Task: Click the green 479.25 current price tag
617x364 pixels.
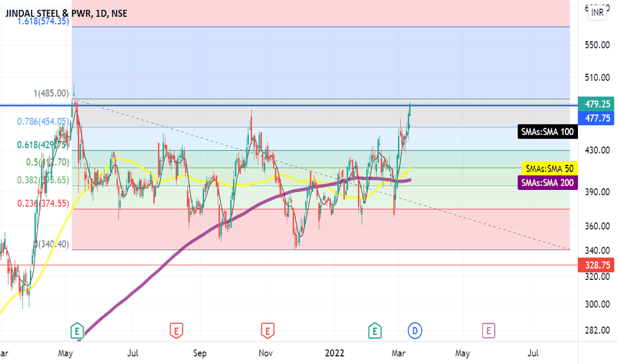Action: [596, 104]
